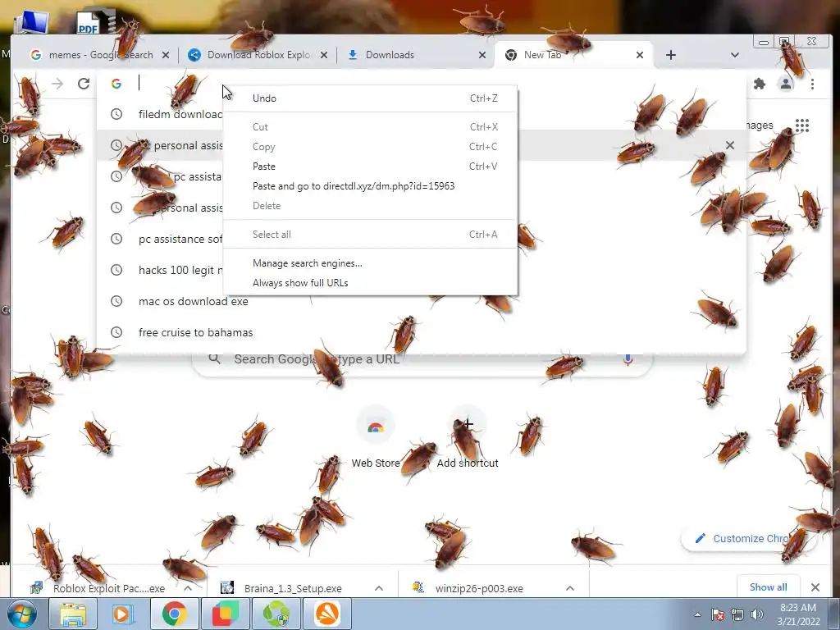The width and height of the screenshot is (840, 630).
Task: Click the Images link at top right
Action: click(759, 126)
